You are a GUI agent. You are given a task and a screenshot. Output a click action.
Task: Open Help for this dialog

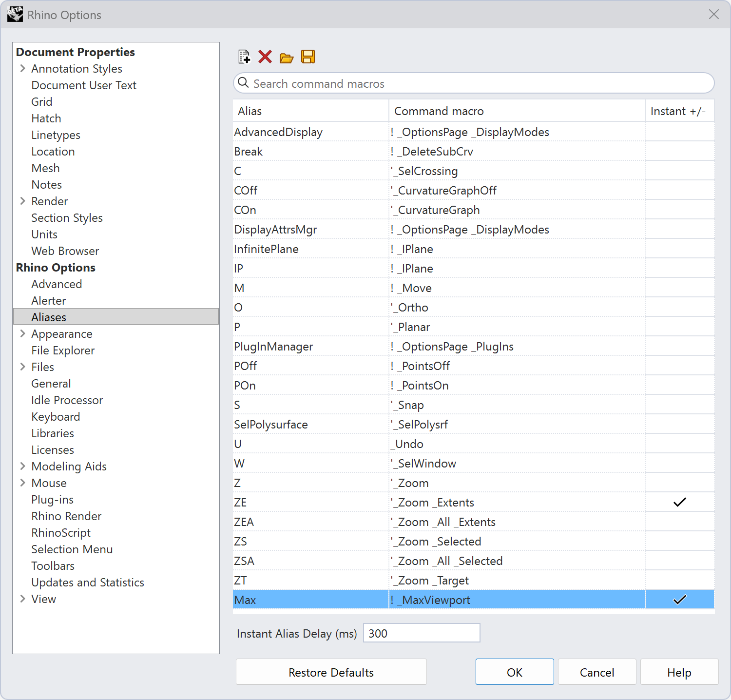[x=679, y=672]
